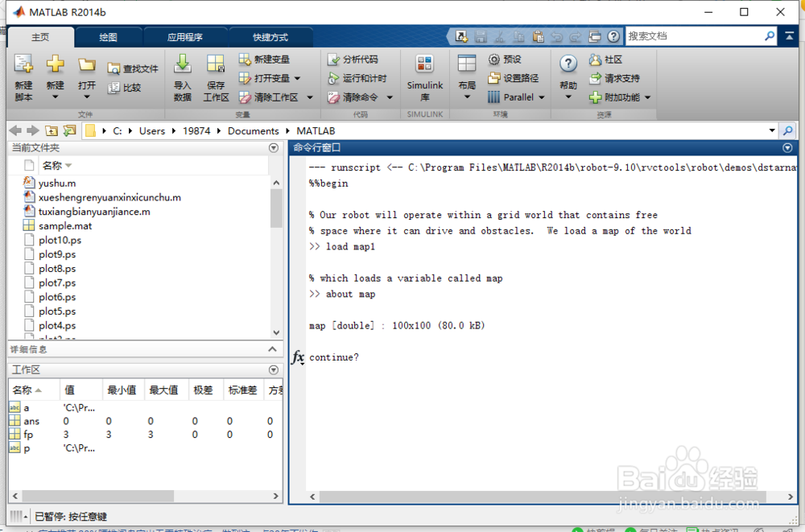Open the Simulink Library (Simulink库)
The width and height of the screenshot is (805, 532).
pos(424,78)
